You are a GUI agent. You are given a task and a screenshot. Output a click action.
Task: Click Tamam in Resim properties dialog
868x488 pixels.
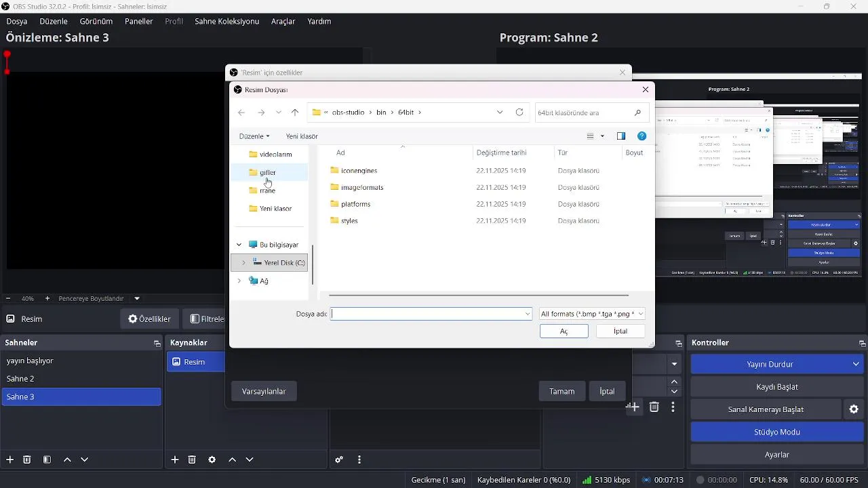click(562, 391)
